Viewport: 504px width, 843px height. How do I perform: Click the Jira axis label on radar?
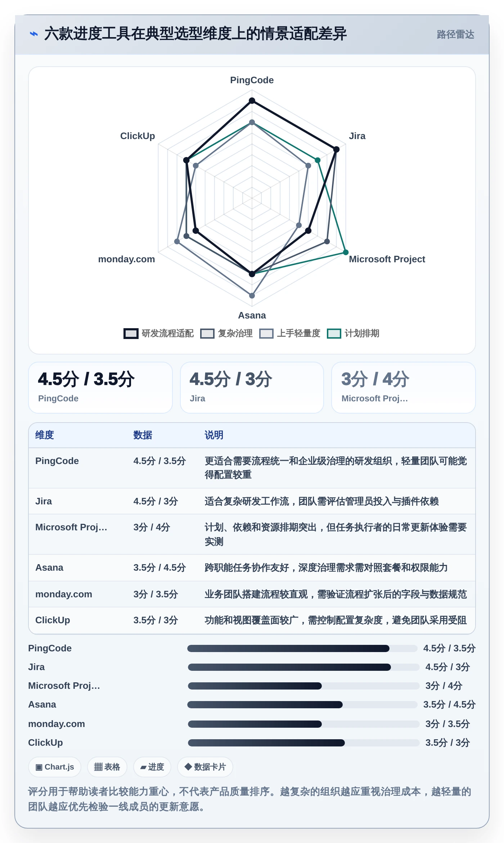pyautogui.click(x=357, y=136)
